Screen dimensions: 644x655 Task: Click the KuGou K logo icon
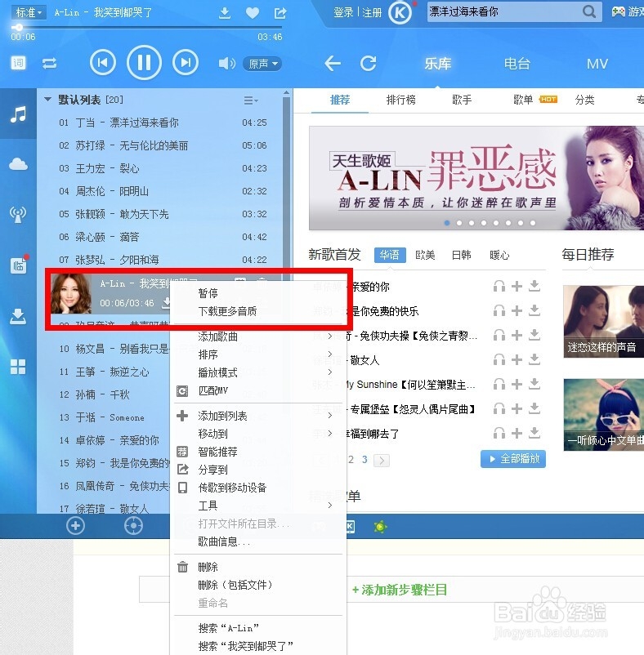[x=400, y=13]
